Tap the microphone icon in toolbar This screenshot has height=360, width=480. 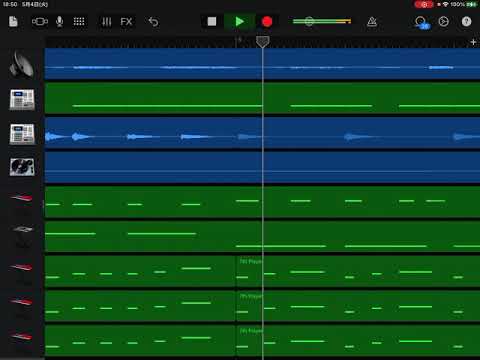pyautogui.click(x=60, y=22)
